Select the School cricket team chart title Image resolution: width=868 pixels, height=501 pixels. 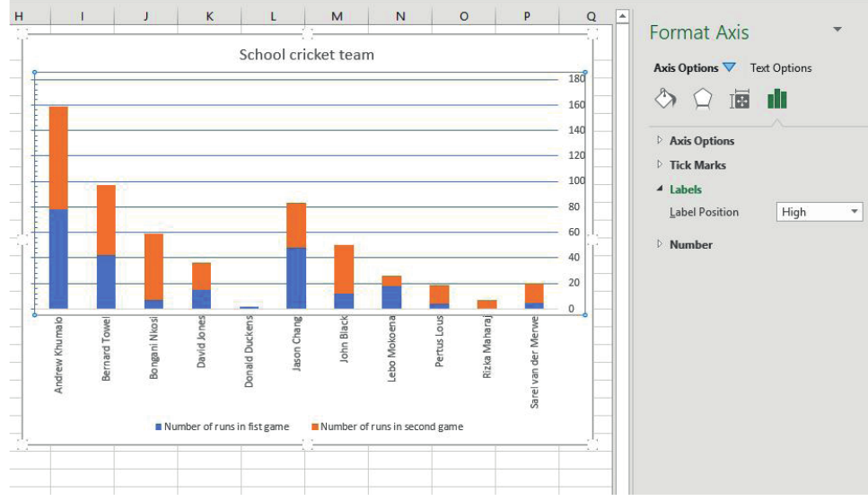click(307, 55)
